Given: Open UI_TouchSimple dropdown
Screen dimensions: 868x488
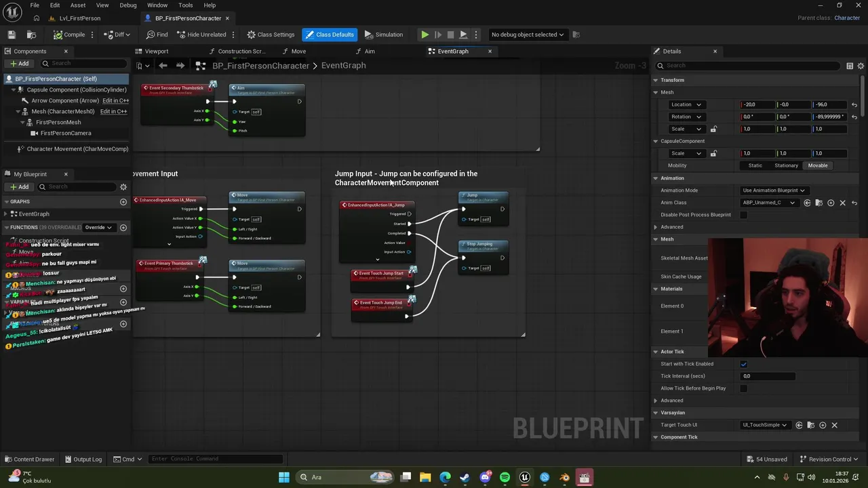Looking at the screenshot, I should point(765,425).
